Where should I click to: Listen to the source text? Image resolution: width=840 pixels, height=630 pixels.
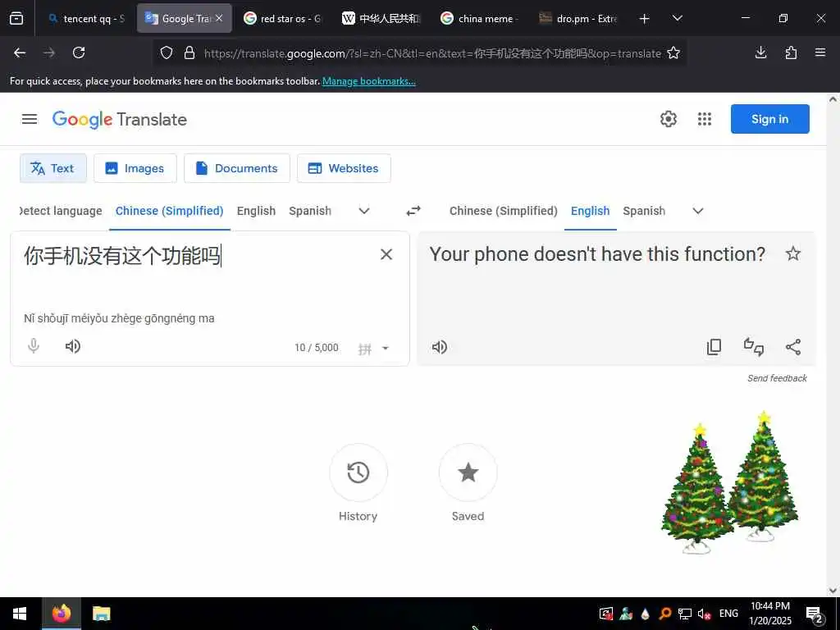(x=73, y=346)
